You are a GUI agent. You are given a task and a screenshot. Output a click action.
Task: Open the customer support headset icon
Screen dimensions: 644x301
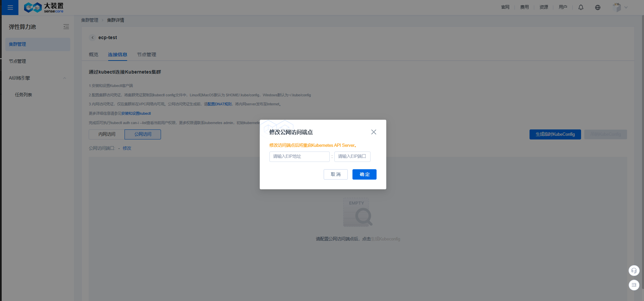(x=634, y=271)
